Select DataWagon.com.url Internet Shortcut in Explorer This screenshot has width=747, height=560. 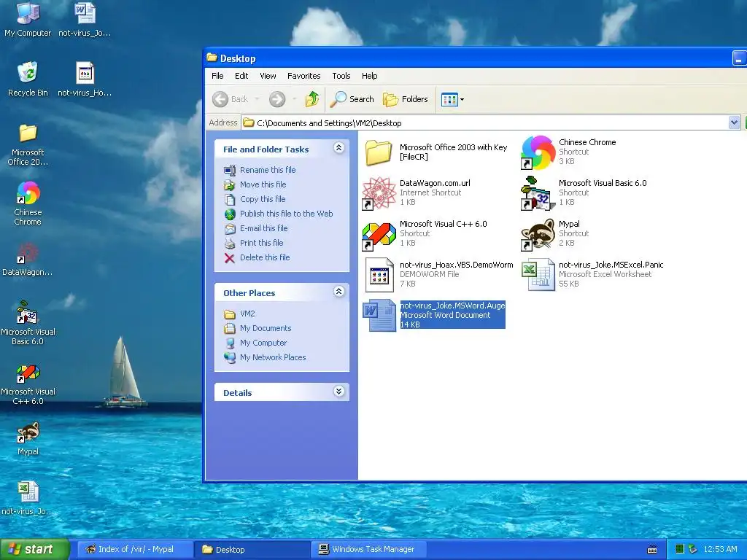(417, 192)
